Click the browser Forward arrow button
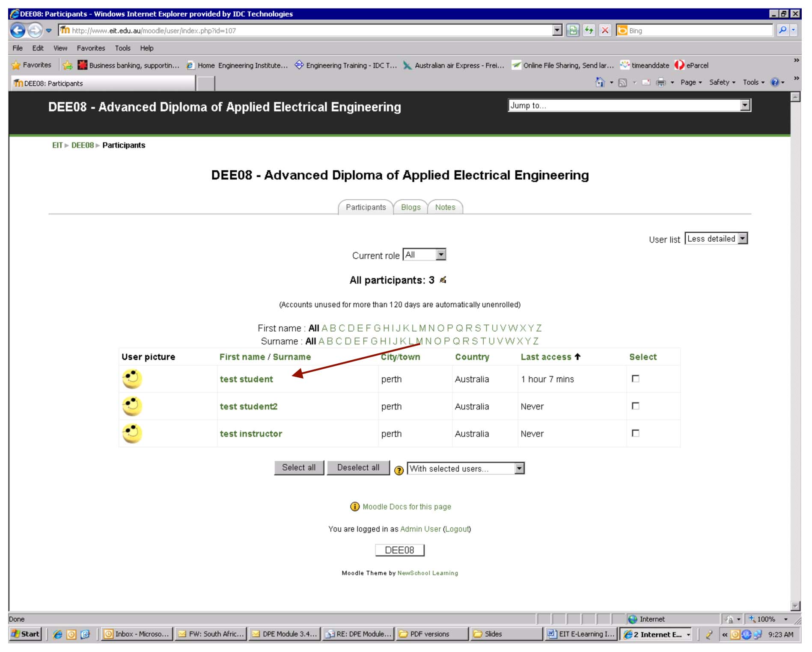Screen dimensions: 812x652 (35, 30)
